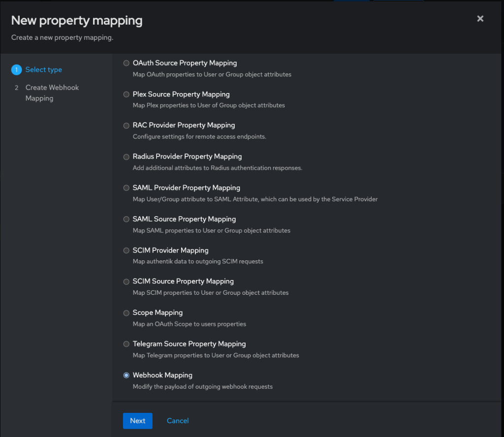Pick Radius Provider Property Mapping option
The height and width of the screenshot is (437, 504).
[x=126, y=156]
